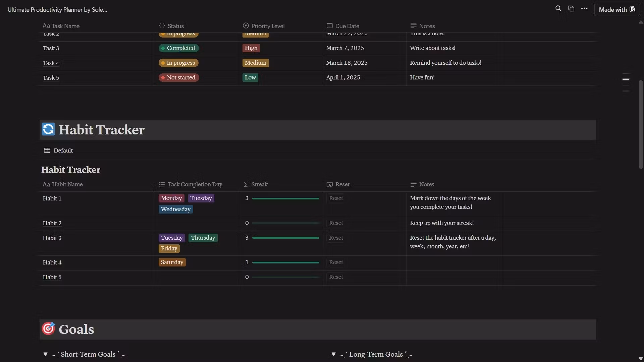The height and width of the screenshot is (362, 644).
Task: Click the Status column header icon
Action: pos(162,26)
